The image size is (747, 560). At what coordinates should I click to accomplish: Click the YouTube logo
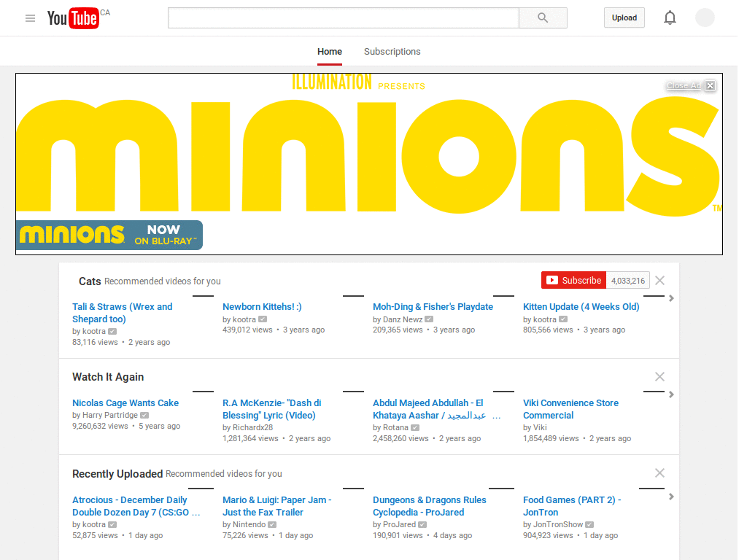[x=73, y=18]
